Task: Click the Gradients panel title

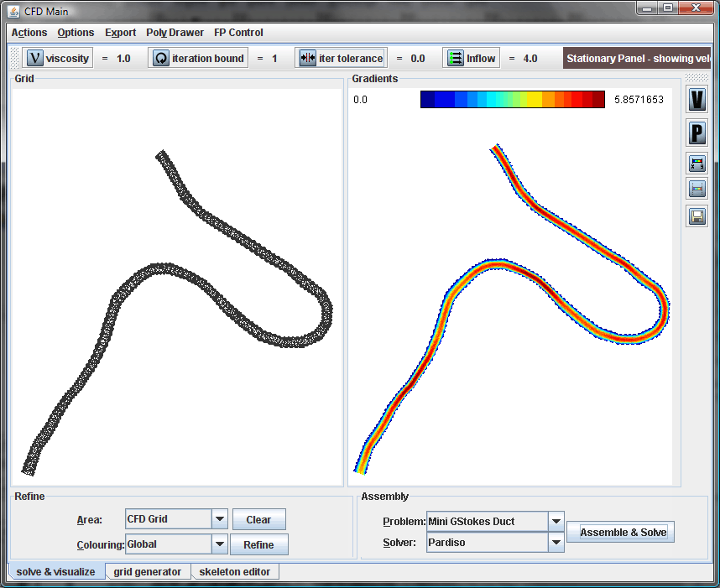Action: (x=375, y=79)
